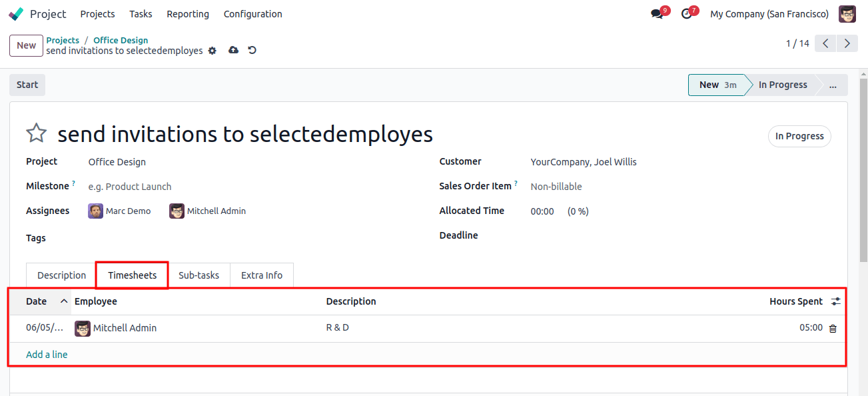This screenshot has width=868, height=396.
Task: Open the Configuration menu
Action: coord(253,14)
